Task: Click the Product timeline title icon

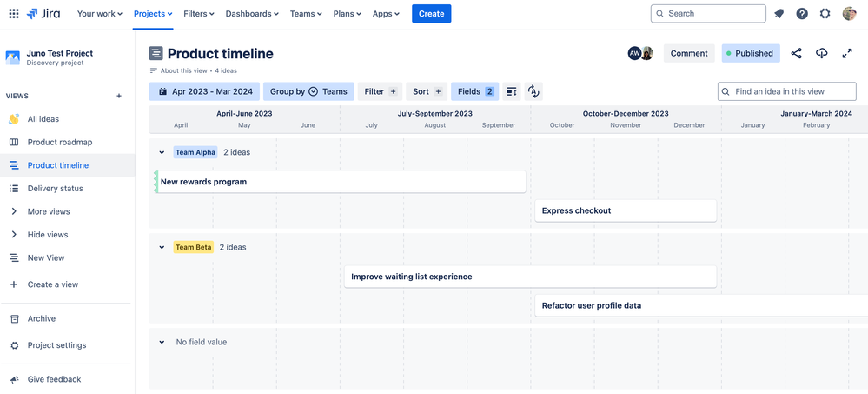Action: coord(156,54)
